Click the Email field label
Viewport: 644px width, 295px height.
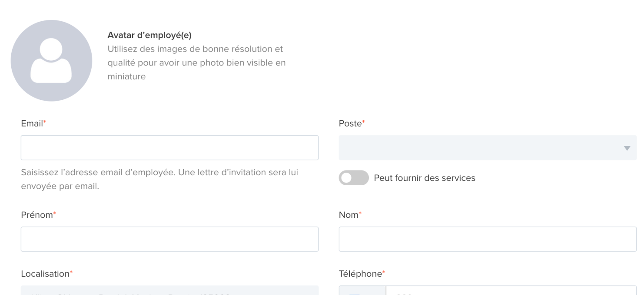32,124
